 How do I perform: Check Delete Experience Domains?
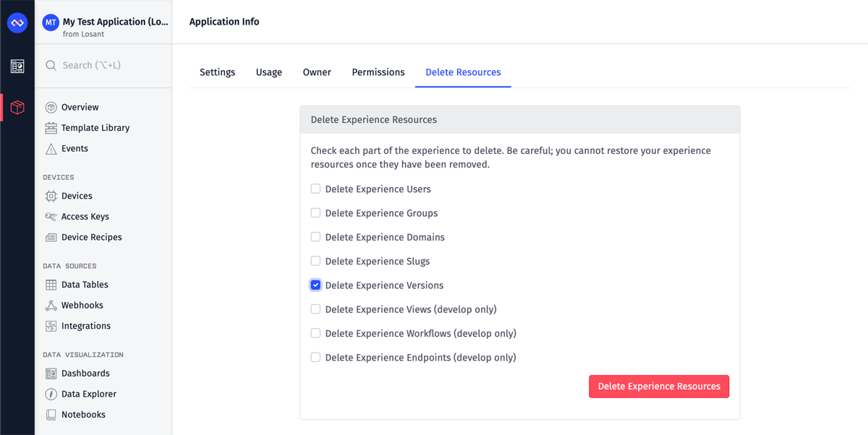coord(315,237)
